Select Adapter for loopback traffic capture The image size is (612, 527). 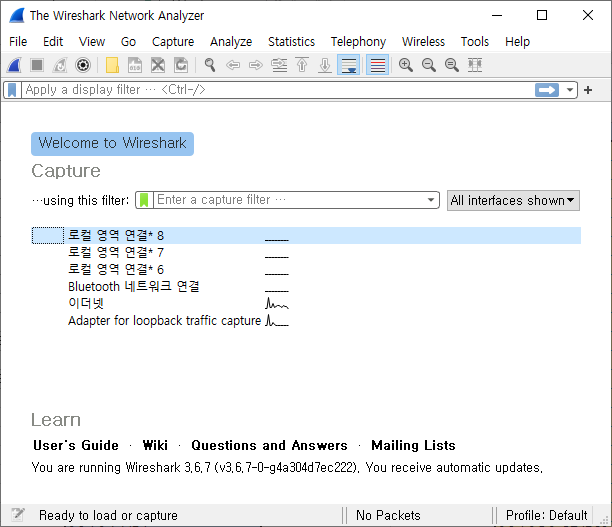pos(306,320)
